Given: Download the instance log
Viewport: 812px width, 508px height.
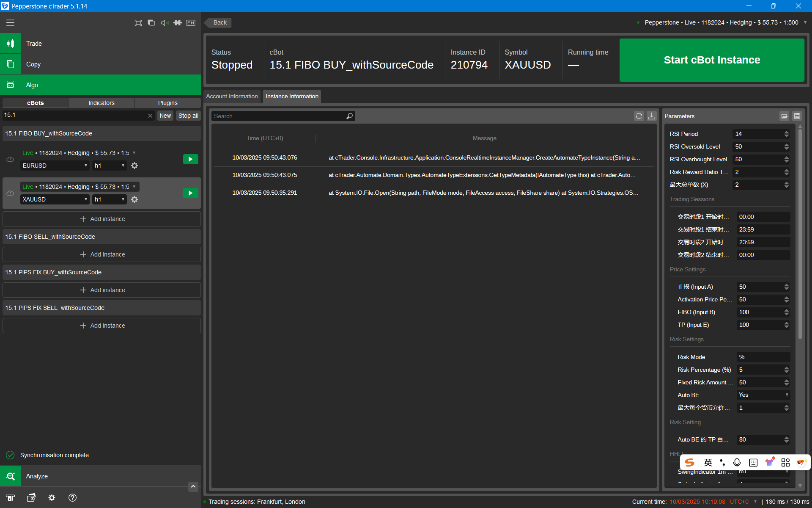Looking at the screenshot, I should point(652,116).
